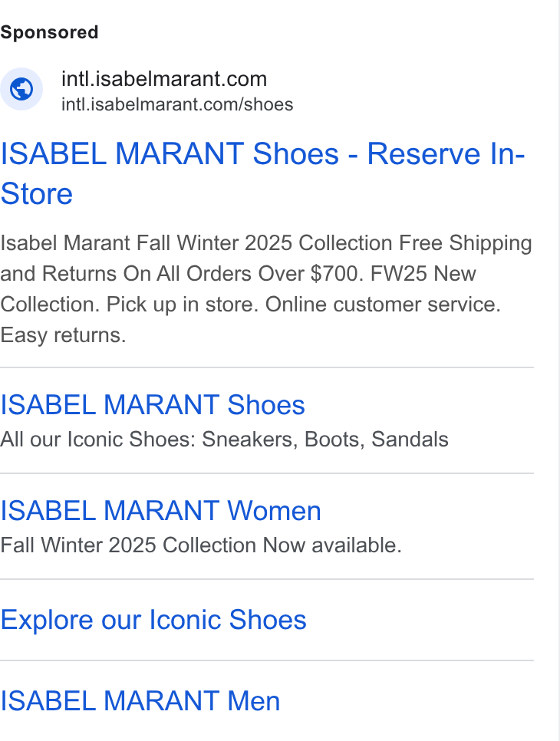The width and height of the screenshot is (560, 741).
Task: Click the 'Sneakers, Boots, Sandals' sitelink description
Action: (x=325, y=440)
